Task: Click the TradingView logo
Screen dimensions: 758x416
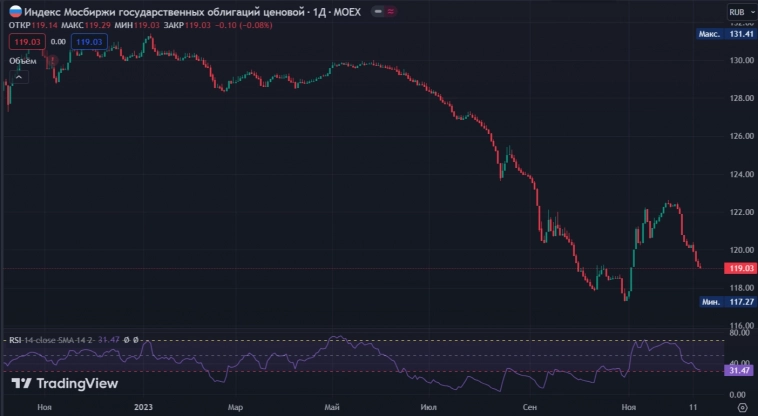Action: 64,383
